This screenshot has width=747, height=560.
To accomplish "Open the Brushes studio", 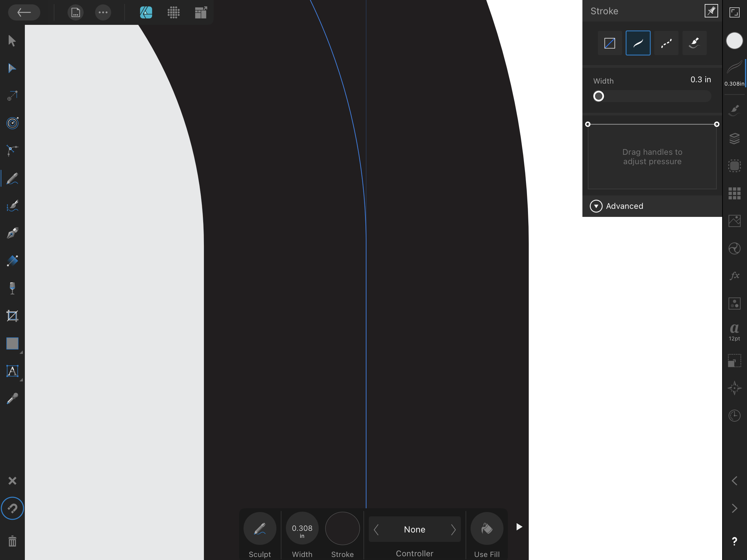I will pos(735,111).
